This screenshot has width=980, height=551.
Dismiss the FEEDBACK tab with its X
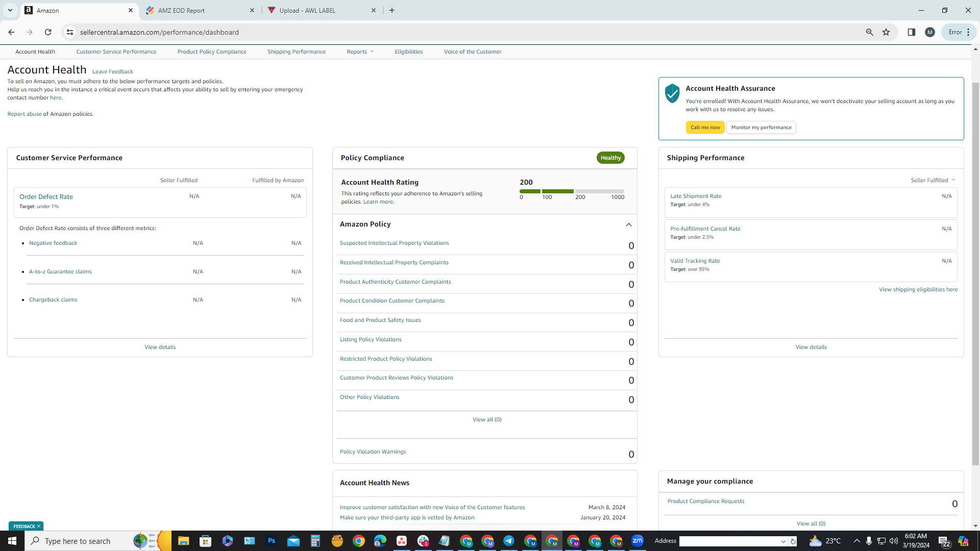(39, 526)
